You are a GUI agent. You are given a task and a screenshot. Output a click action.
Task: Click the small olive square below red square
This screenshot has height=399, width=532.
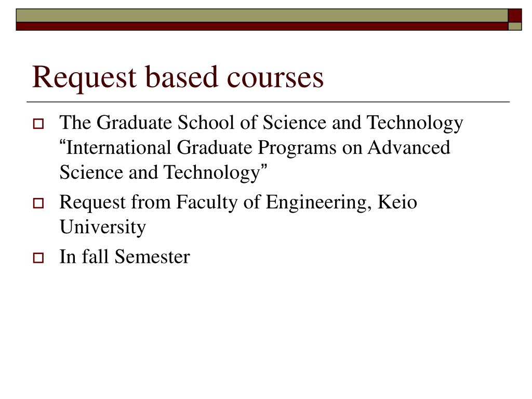pyautogui.click(x=515, y=26)
